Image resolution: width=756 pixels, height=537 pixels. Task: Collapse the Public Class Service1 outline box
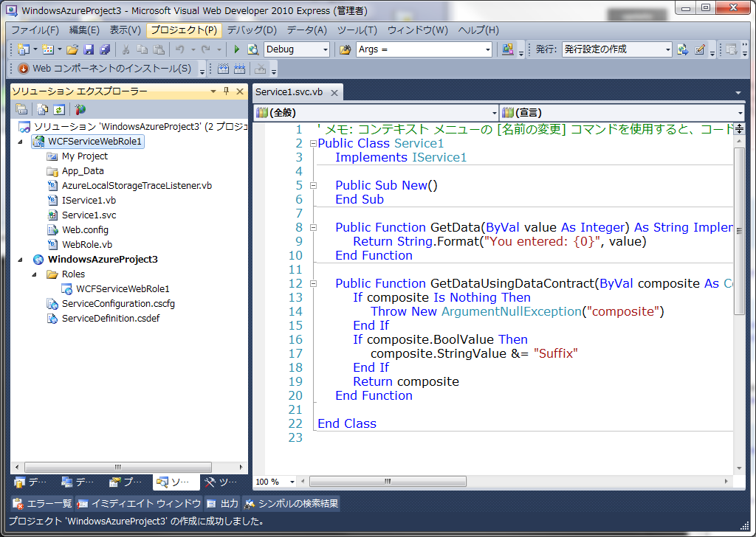click(x=313, y=144)
